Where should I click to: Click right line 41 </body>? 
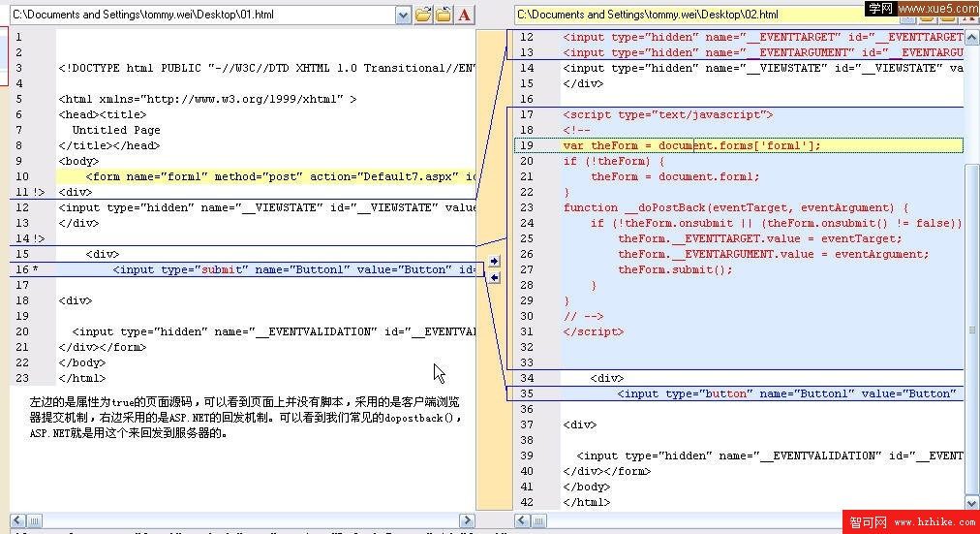click(x=586, y=487)
